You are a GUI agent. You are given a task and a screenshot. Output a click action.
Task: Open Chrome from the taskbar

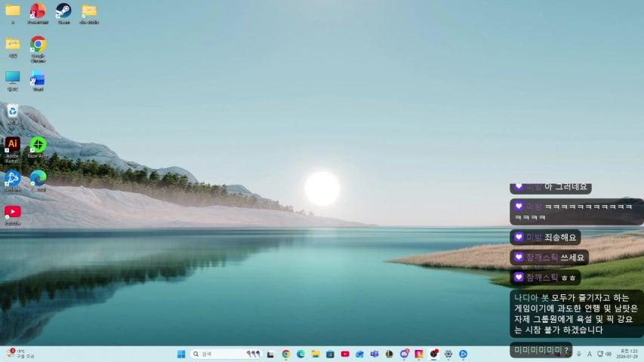pos(286,354)
